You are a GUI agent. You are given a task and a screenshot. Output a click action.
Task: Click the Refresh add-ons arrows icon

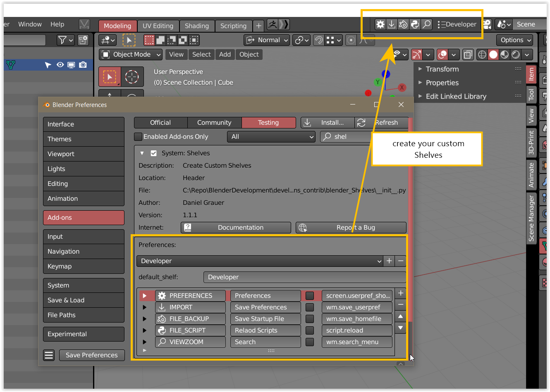pos(361,123)
